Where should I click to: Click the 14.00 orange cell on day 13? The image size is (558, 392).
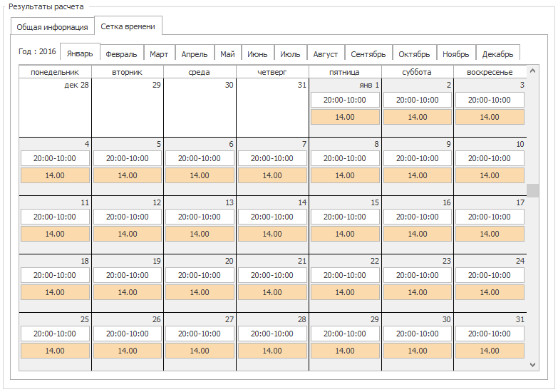click(x=200, y=234)
